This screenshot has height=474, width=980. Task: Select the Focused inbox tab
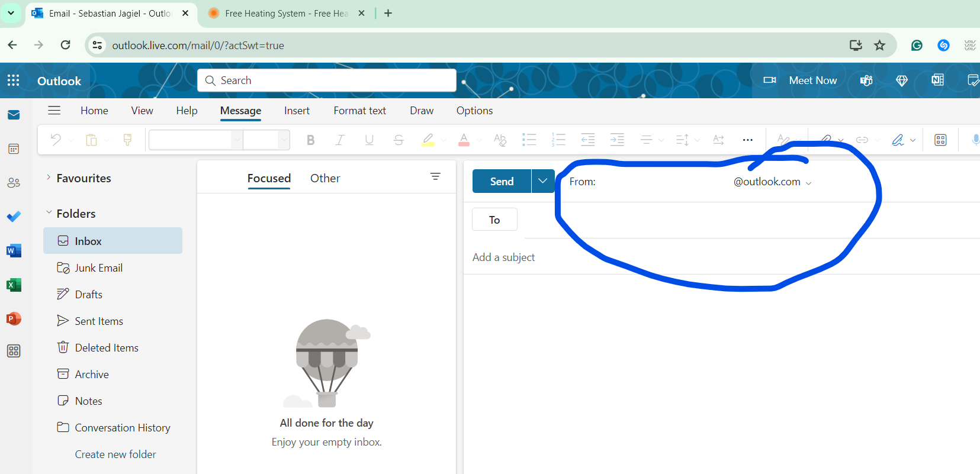[x=269, y=178]
